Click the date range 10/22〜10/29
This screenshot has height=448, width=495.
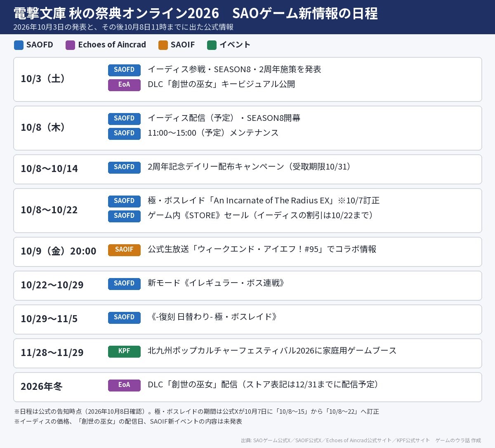52,285
